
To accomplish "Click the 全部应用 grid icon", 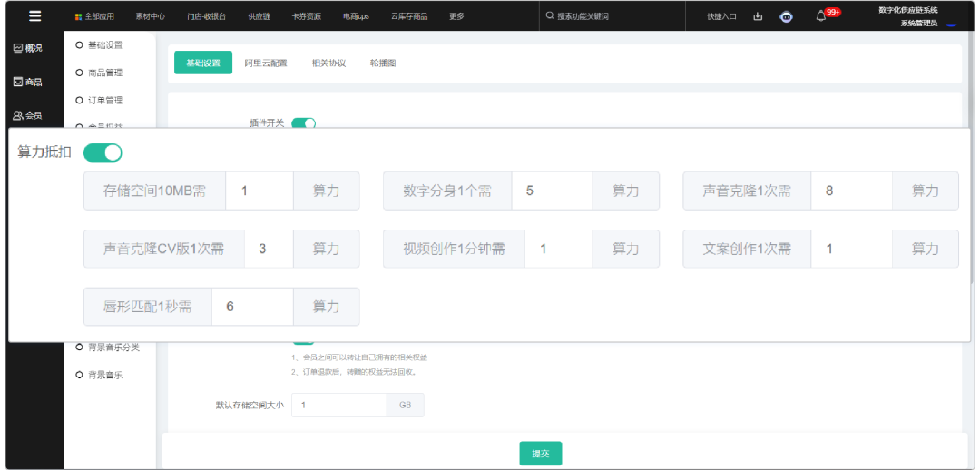I will 78,17.
